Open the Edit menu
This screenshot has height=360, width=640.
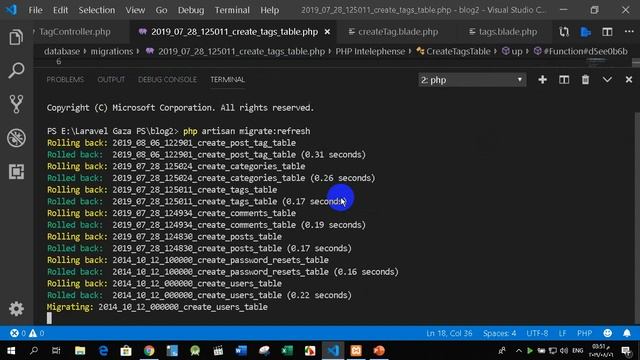tap(60, 10)
